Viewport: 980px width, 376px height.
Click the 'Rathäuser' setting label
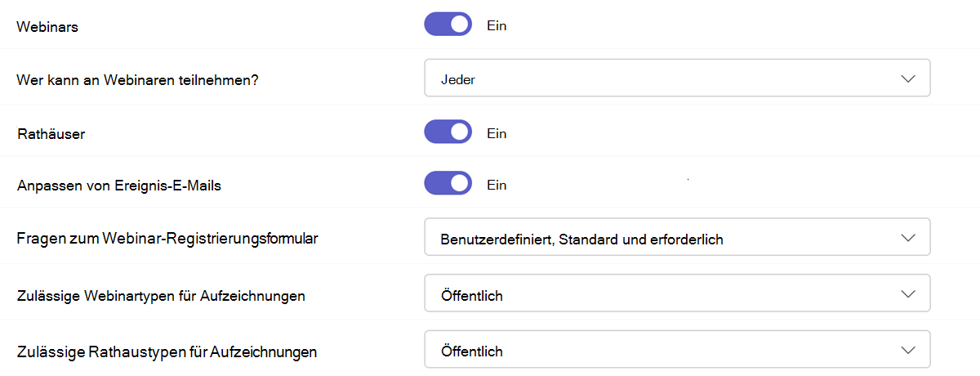point(51,133)
